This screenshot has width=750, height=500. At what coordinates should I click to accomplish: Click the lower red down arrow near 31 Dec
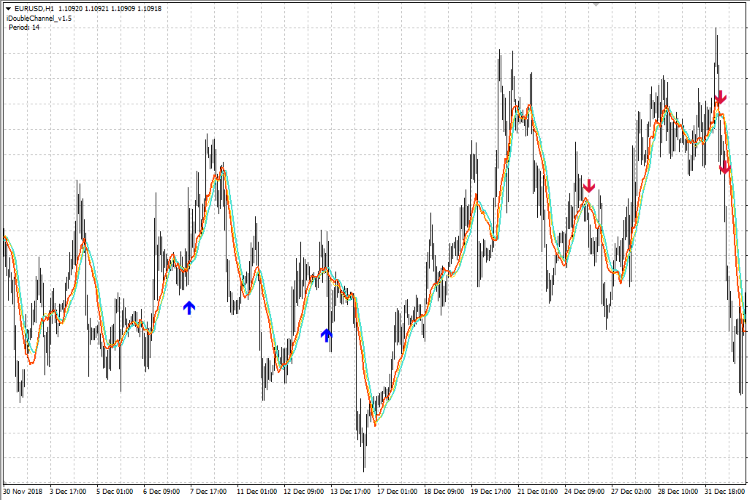[725, 167]
